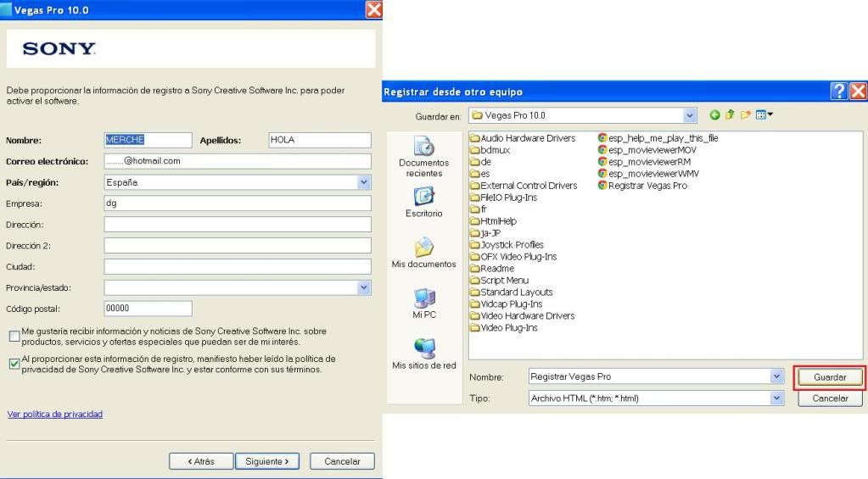
Task: Click the Guardar button
Action: [830, 377]
